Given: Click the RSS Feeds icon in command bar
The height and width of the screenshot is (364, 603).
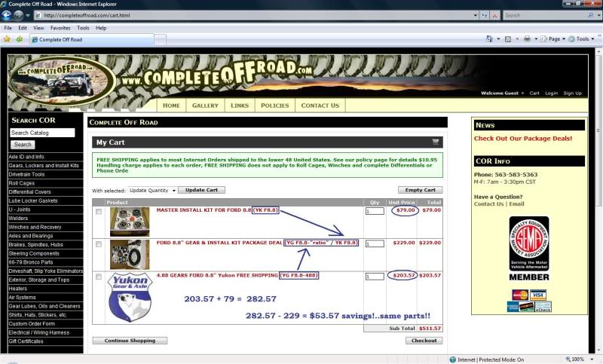Looking at the screenshot, I should click(507, 39).
